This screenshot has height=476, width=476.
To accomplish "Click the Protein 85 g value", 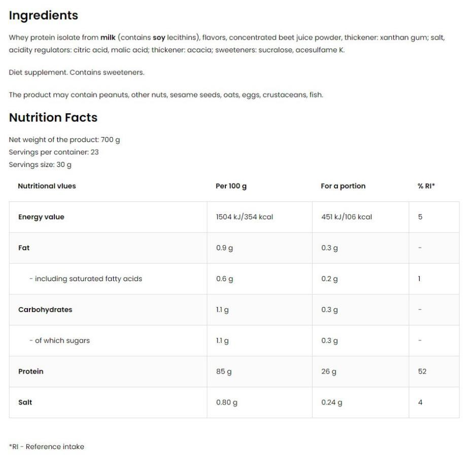I will click(224, 371).
